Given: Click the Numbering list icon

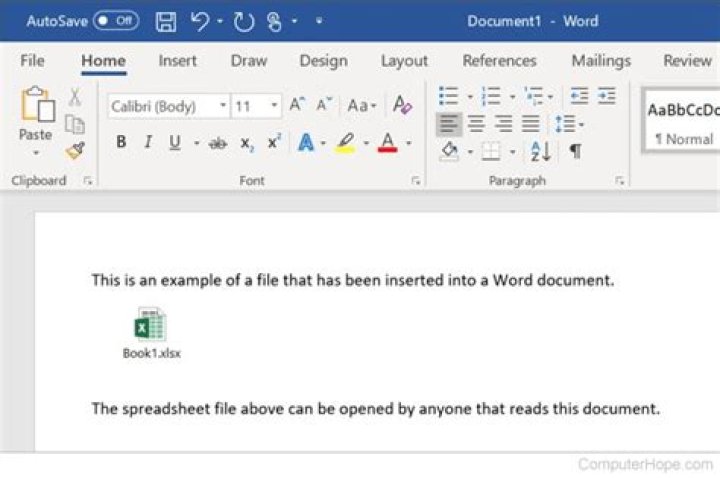Looking at the screenshot, I should pos(491,96).
